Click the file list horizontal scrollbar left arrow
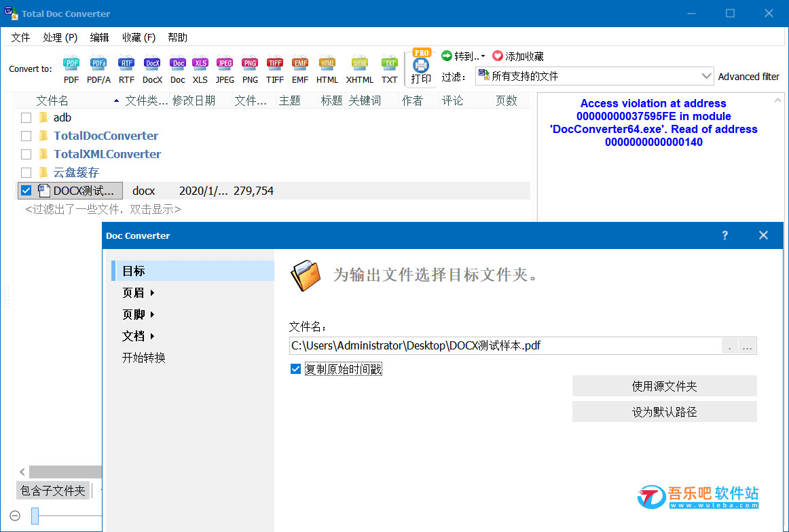Image resolution: width=789 pixels, height=532 pixels. click(22, 472)
